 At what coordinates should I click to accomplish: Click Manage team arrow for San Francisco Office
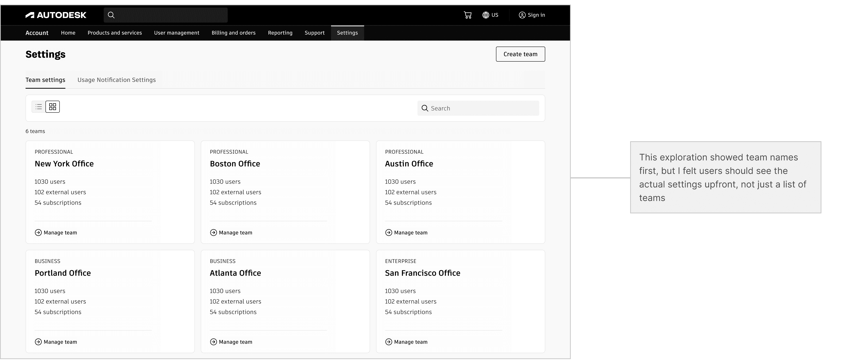(x=389, y=342)
